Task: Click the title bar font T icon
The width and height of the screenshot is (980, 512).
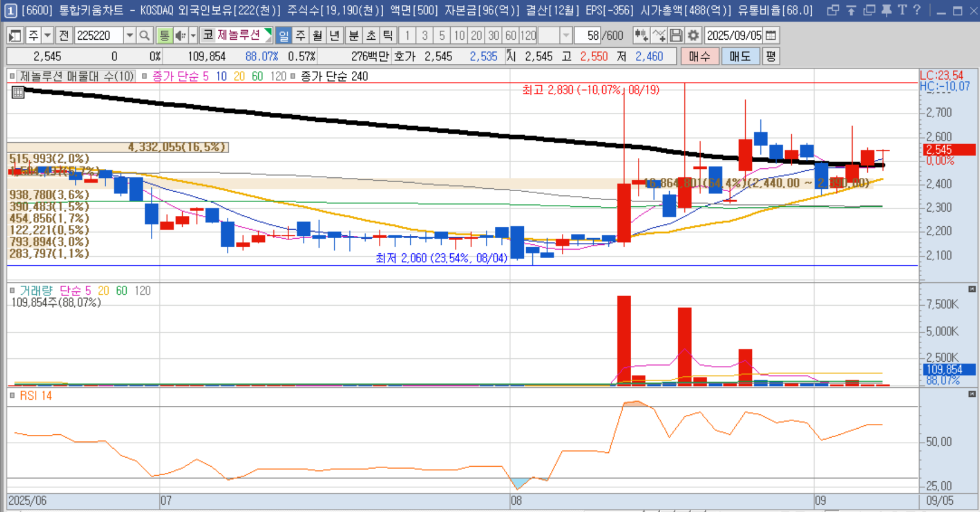Action: [x=902, y=10]
